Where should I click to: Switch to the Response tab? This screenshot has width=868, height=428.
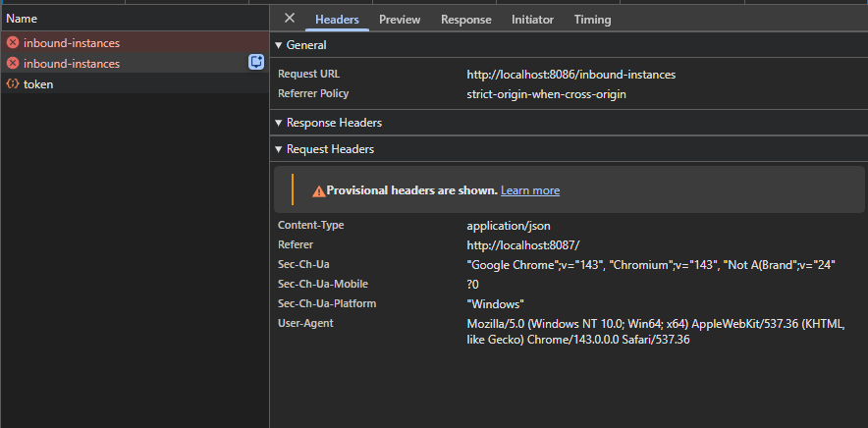465,20
